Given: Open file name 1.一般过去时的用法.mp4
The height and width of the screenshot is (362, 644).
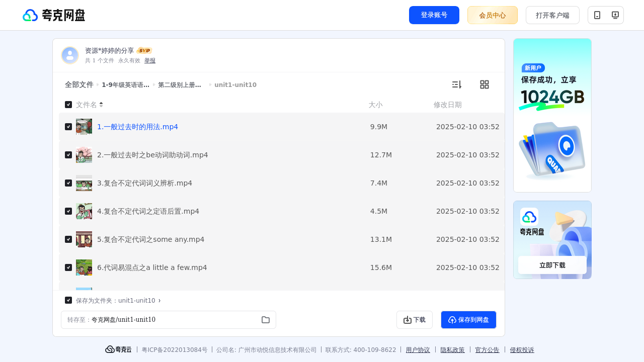Looking at the screenshot, I should coord(137,127).
